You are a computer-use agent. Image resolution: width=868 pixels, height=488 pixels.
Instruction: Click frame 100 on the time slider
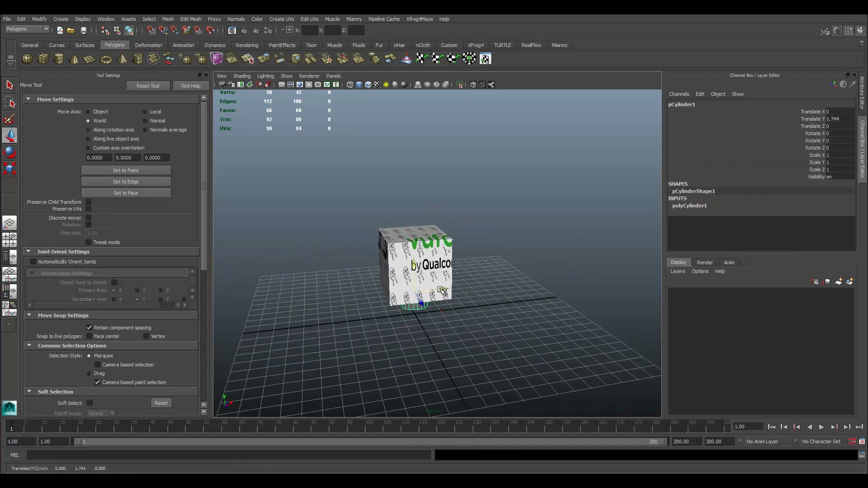[369, 426]
